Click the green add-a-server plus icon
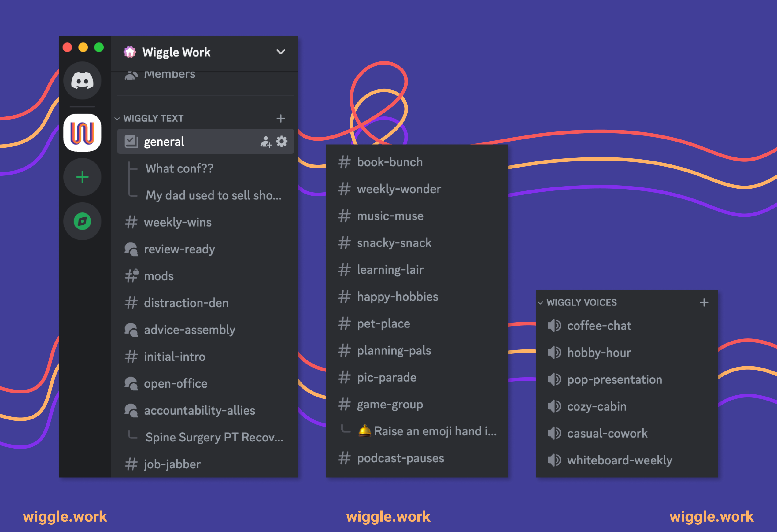 click(x=82, y=177)
